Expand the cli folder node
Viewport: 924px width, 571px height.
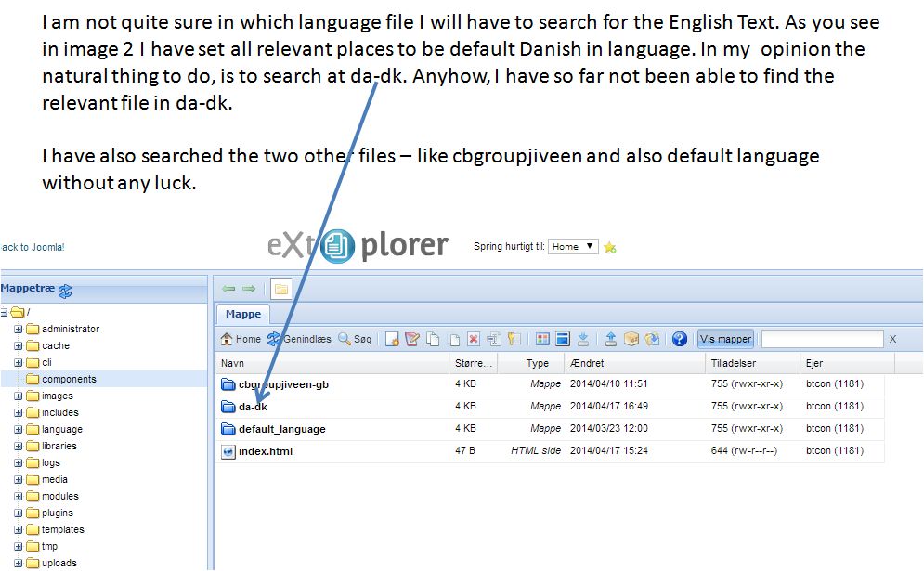[x=19, y=362]
